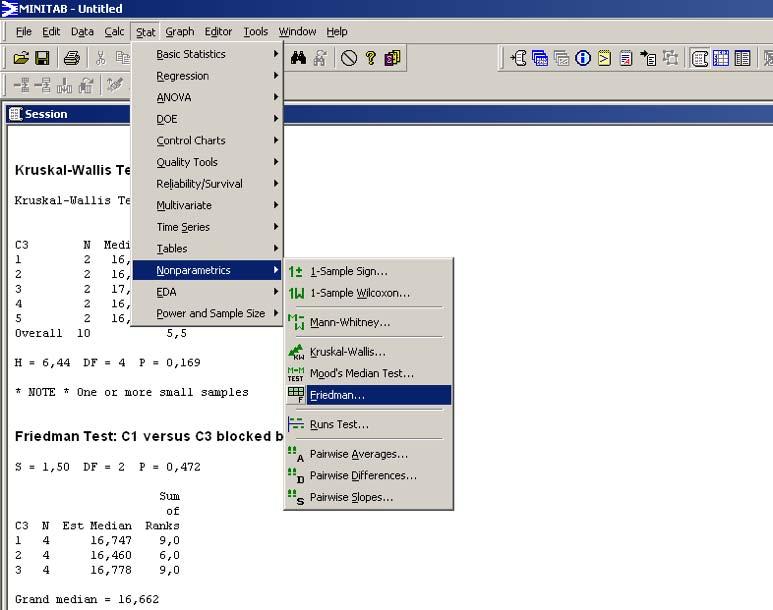
Task: Click the Cut scissors icon
Action: coord(101,58)
